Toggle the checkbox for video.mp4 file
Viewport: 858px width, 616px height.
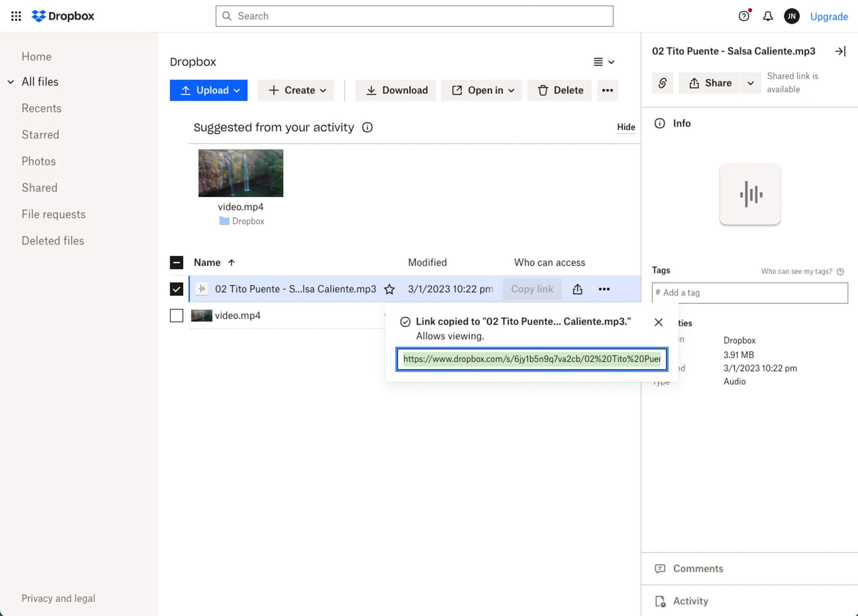click(x=176, y=315)
